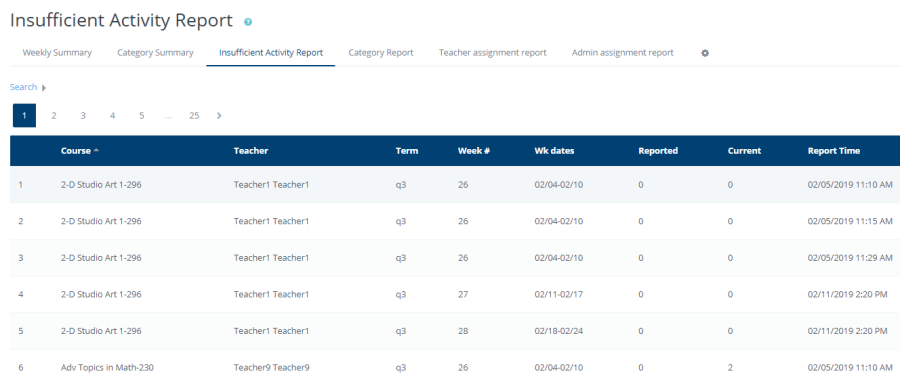Click Teacher1 Teacher1 in row 1
Image resolution: width=900 pixels, height=380 pixels.
pos(271,185)
